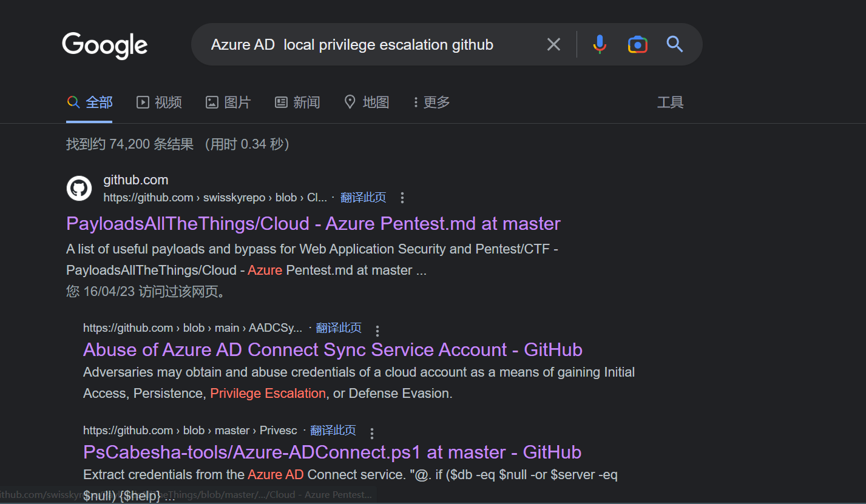Open the PsCabesha-tools/Azure-ADConnect.ps1 result
866x504 pixels.
click(332, 452)
